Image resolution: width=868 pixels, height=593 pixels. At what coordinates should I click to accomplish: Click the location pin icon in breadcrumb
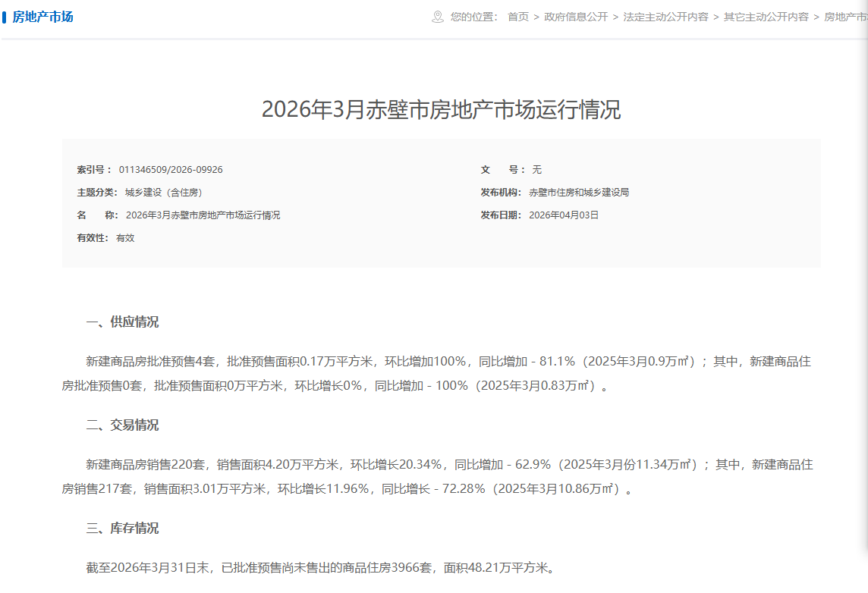437,17
